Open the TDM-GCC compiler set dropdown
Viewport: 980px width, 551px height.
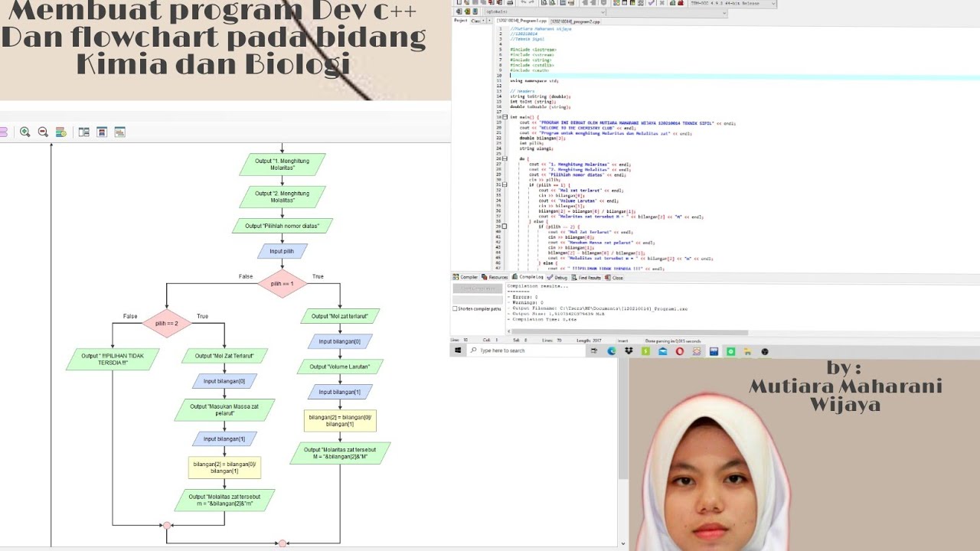[x=733, y=4]
